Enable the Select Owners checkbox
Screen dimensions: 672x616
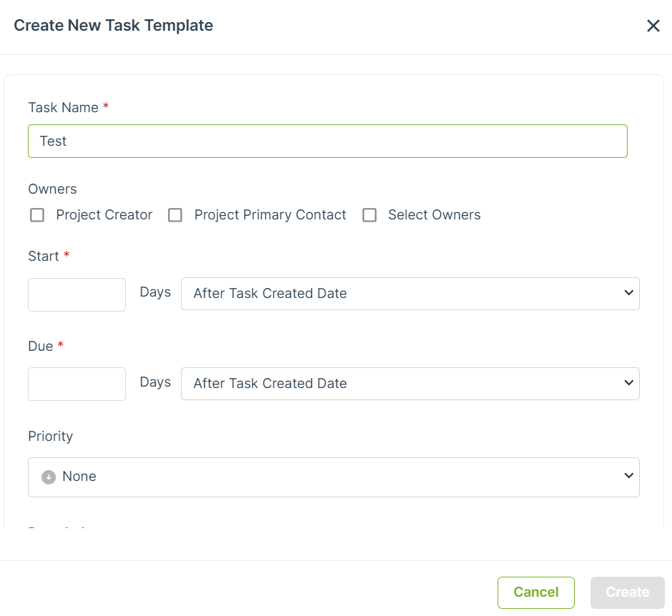pyautogui.click(x=370, y=215)
